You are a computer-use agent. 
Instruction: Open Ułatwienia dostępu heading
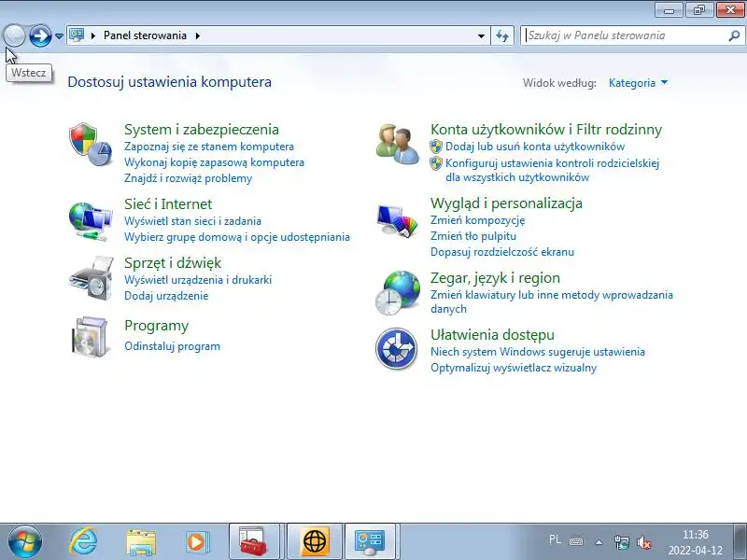coord(492,335)
